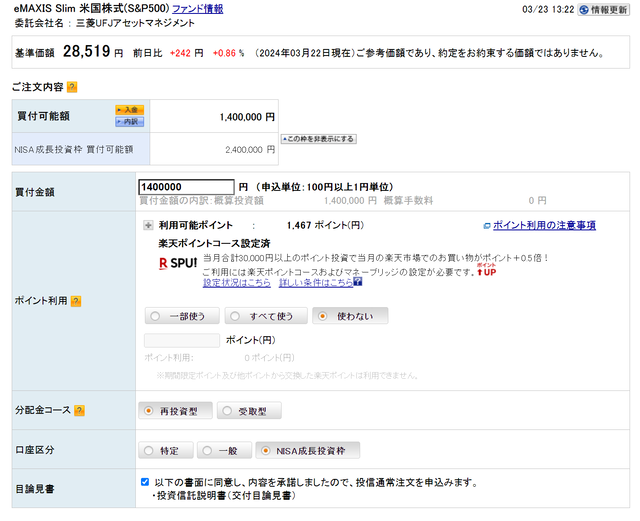Click the ポイント(円) input field
640x521 pixels.
point(182,340)
